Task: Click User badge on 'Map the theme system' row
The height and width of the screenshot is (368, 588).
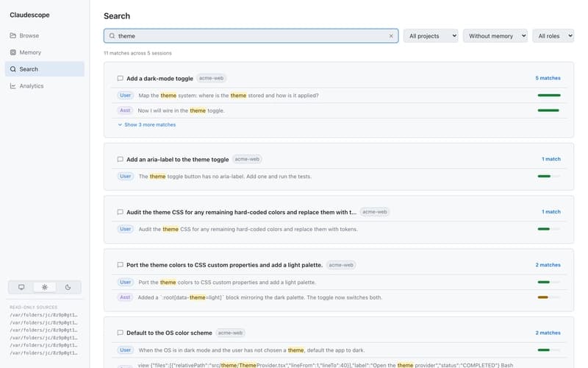Action: 125,96
